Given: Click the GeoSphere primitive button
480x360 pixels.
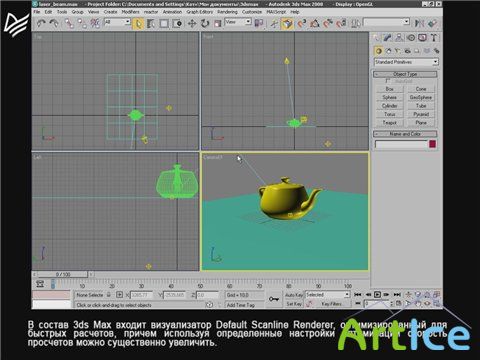Looking at the screenshot, I should (421, 97).
